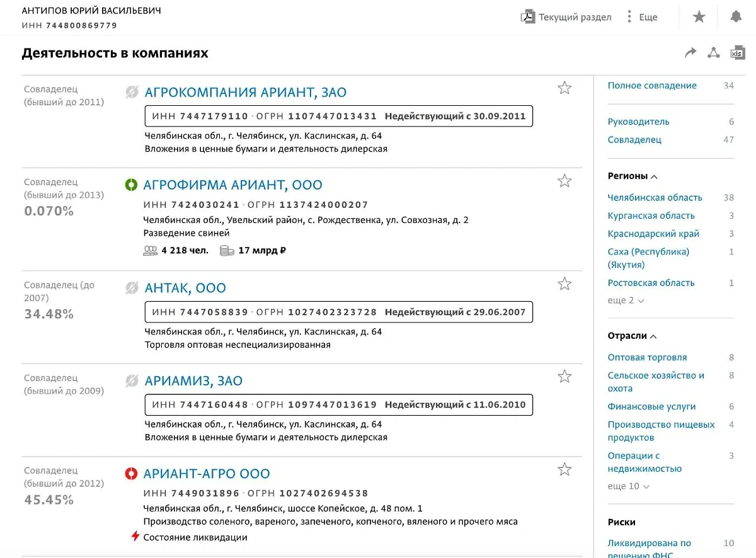Filter by Челябинская область
Viewport: 756px width, 558px height.
click(655, 198)
